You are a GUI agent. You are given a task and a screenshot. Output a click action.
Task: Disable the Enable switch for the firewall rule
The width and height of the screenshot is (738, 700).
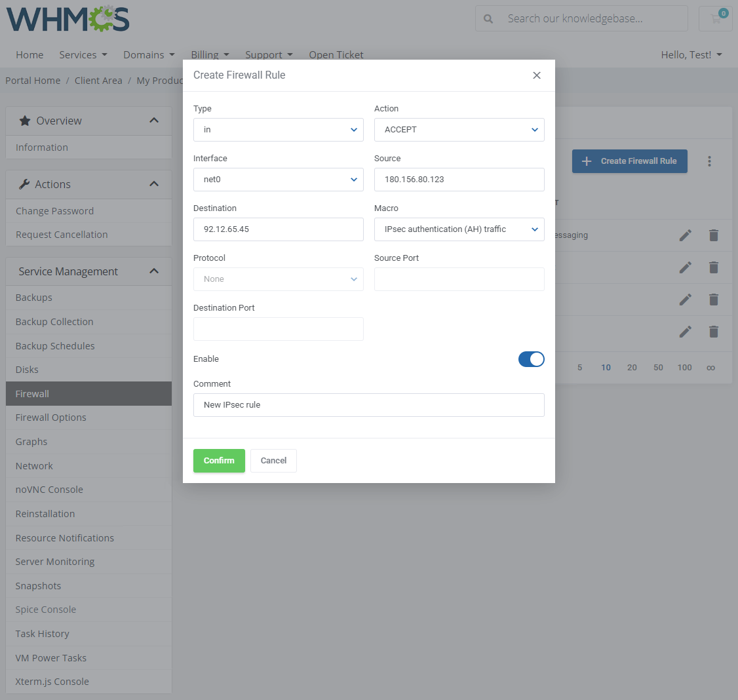(531, 359)
